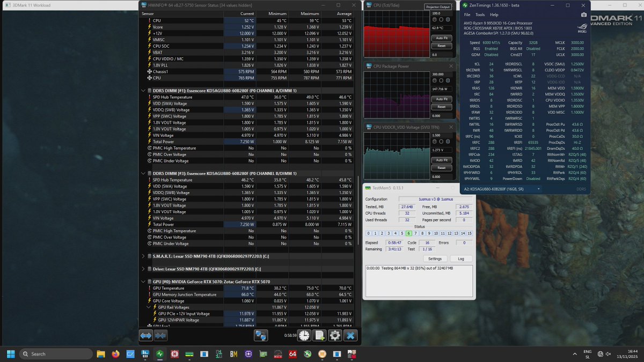The width and height of the screenshot is (644, 362).
Task: Click the camera screenshot icon in ZenTimings
Action: [584, 14]
